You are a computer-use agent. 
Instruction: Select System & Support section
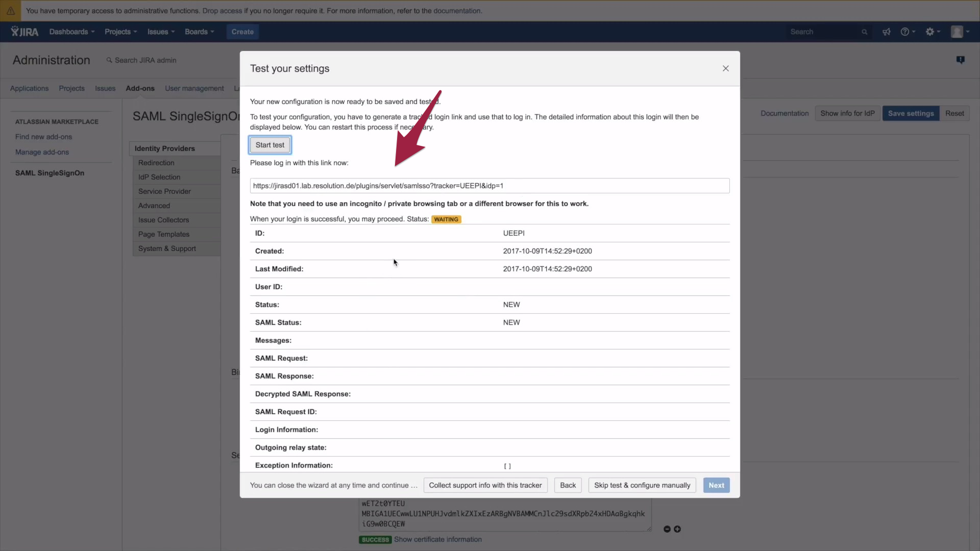coord(177,248)
